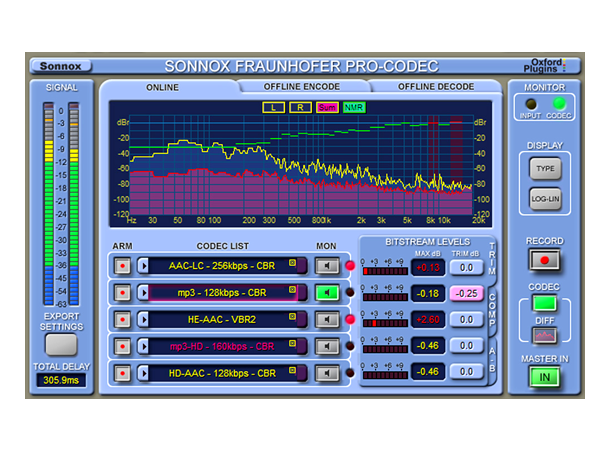Expand codec menu arrow for HD-AAC row
The image size is (610, 450).
click(x=144, y=373)
